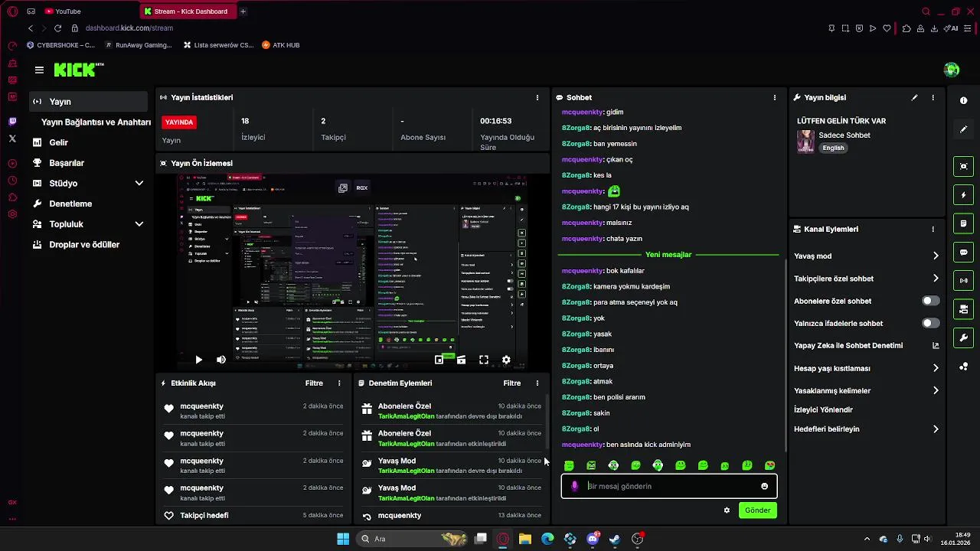Screen dimensions: 980x551
Task: Open File Explorer from the taskbar
Action: [x=525, y=539]
